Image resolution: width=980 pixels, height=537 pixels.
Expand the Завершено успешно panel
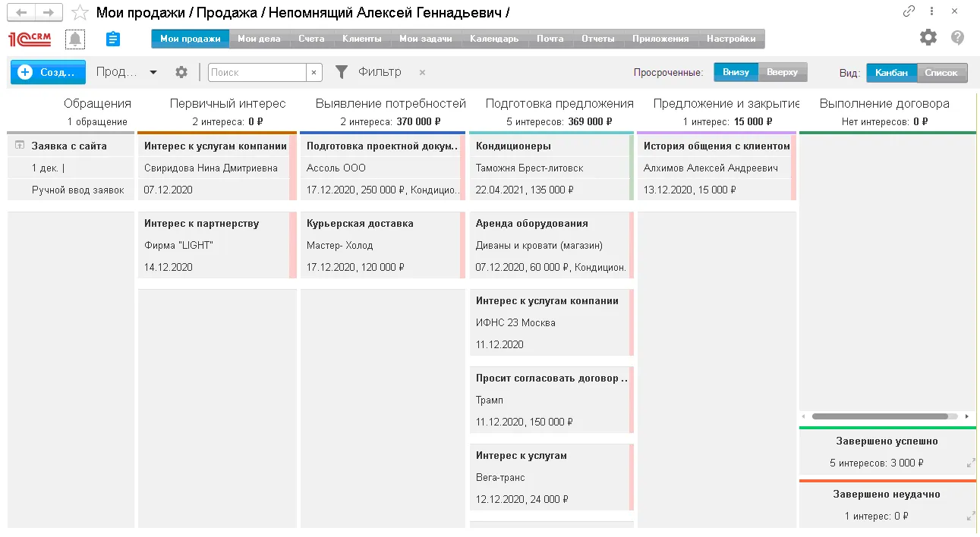(x=970, y=463)
